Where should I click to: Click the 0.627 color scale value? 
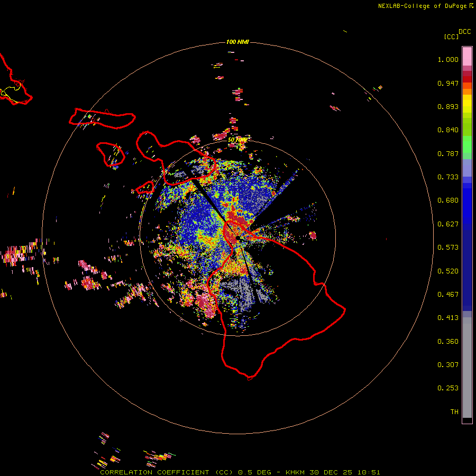[x=448, y=224]
